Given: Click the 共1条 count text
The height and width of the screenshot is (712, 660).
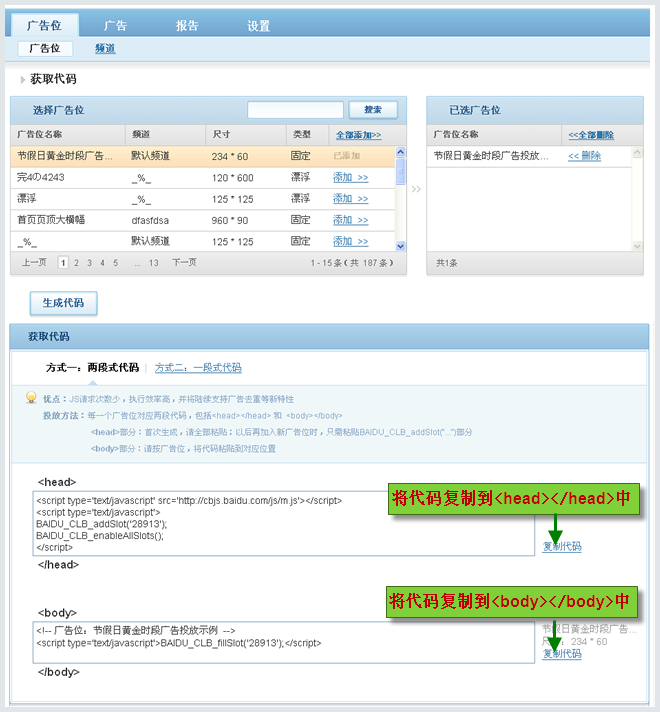Looking at the screenshot, I should click(447, 263).
